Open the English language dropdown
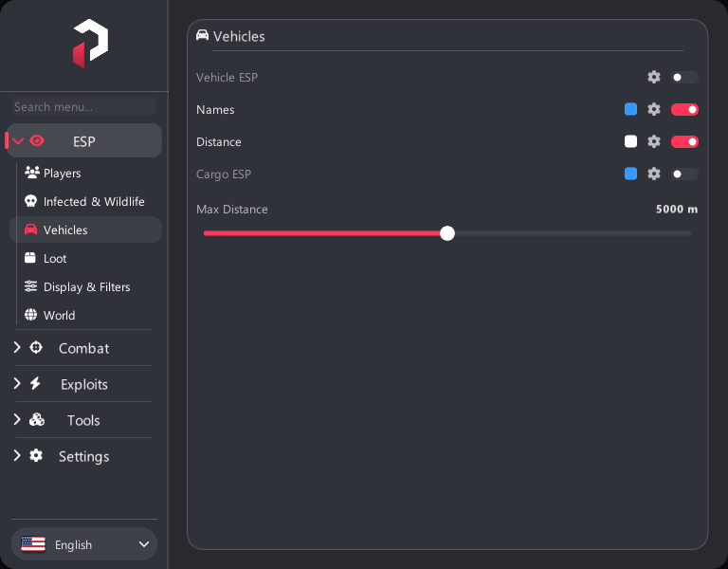 (84, 544)
